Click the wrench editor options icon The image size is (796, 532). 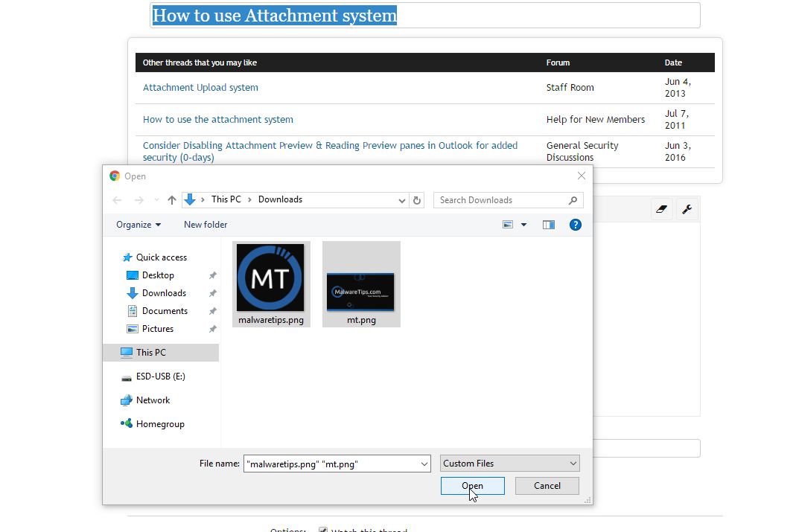pos(687,209)
